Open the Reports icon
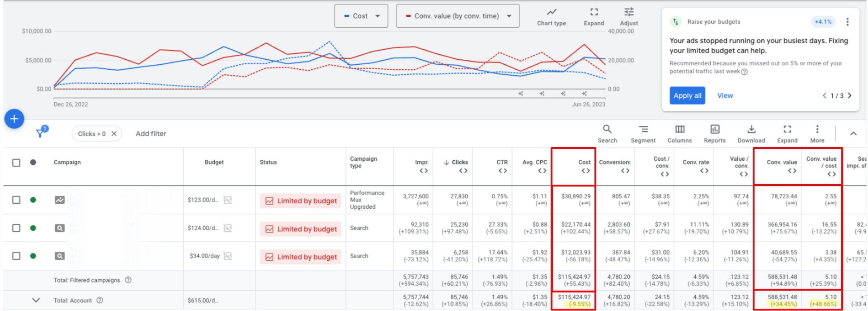 (x=714, y=134)
